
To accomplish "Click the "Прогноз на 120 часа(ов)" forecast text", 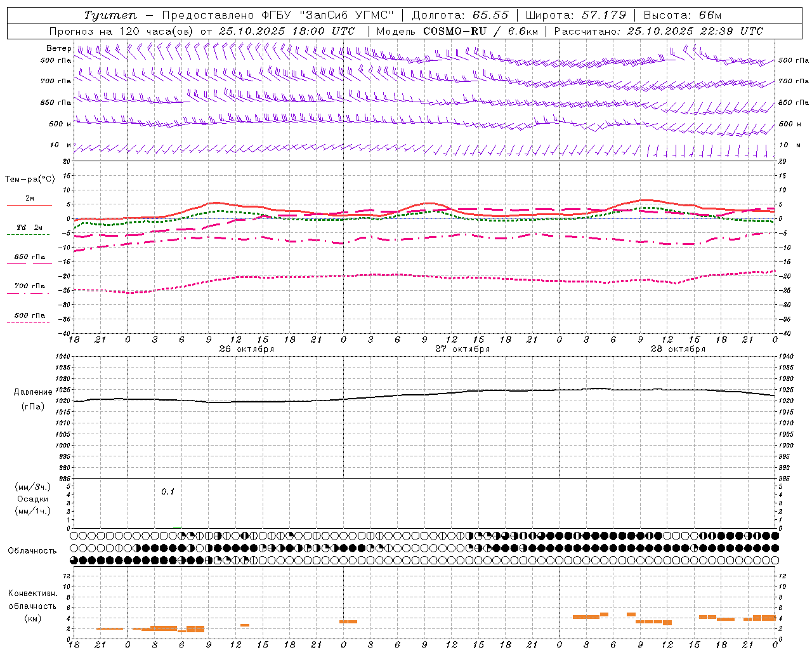I will coord(122,31).
